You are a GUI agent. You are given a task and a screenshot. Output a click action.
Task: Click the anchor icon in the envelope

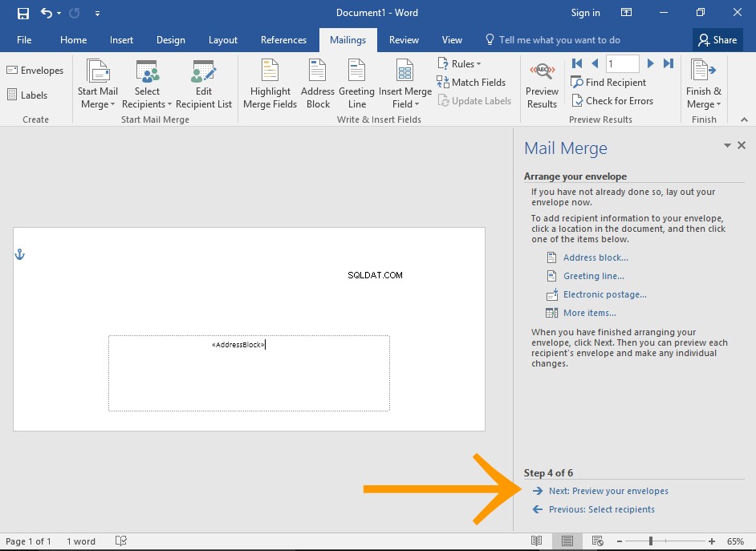(19, 254)
